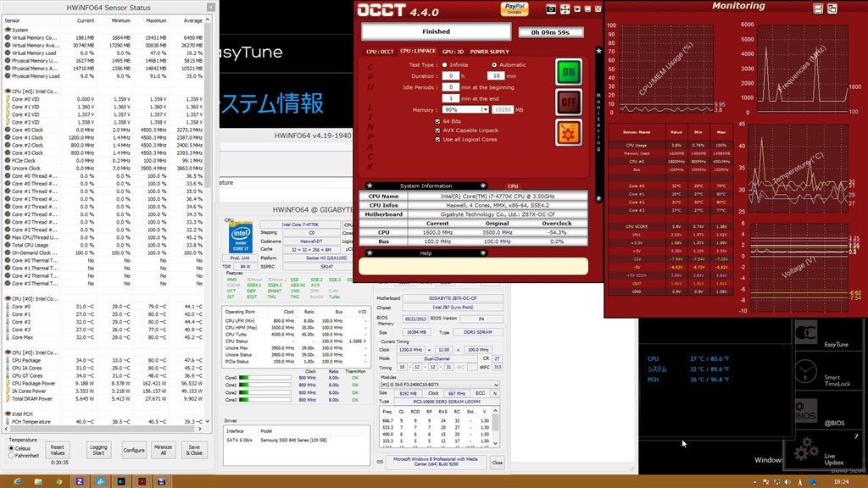This screenshot has width=868, height=488.
Task: Click the horizontal scrollbar under the HWiNFO sensor list
Action: point(104,429)
